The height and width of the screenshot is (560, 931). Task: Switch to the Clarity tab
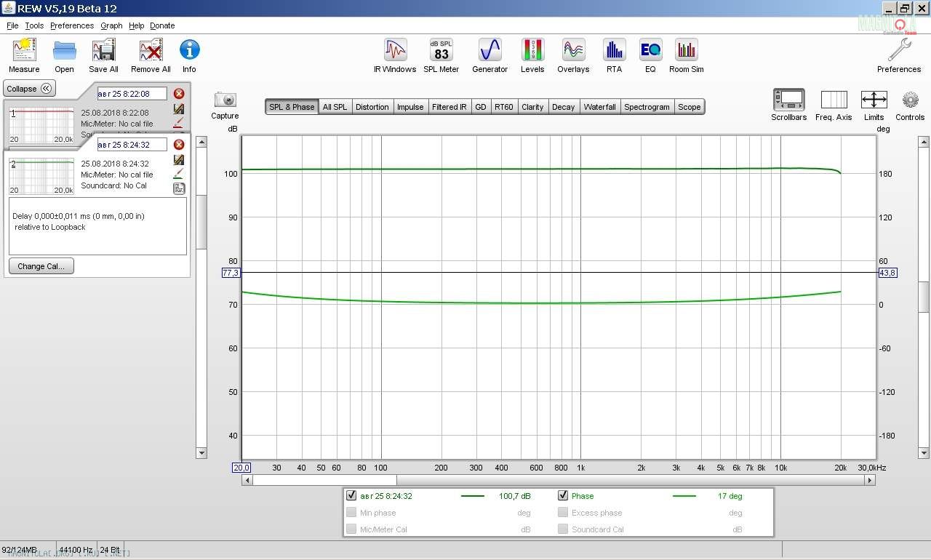(x=532, y=107)
